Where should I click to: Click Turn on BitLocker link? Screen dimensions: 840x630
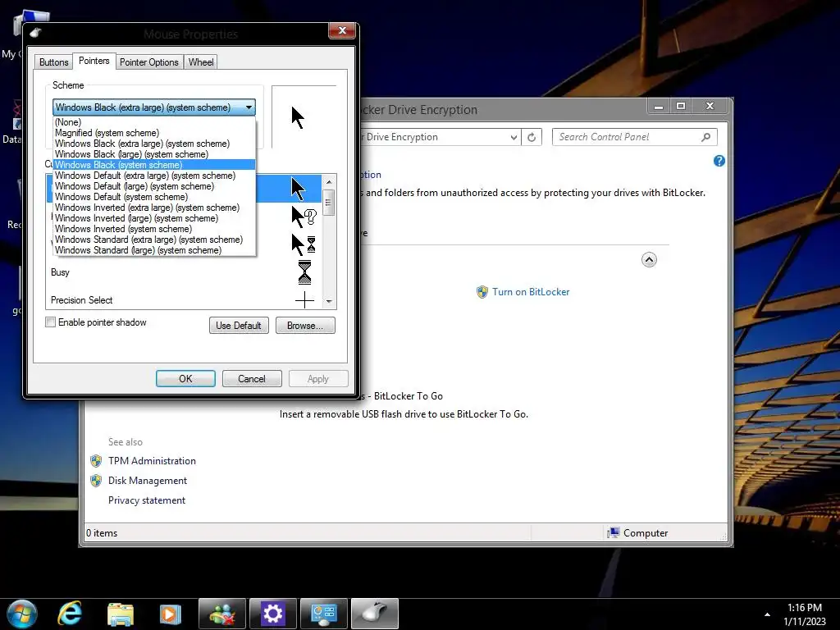point(531,292)
